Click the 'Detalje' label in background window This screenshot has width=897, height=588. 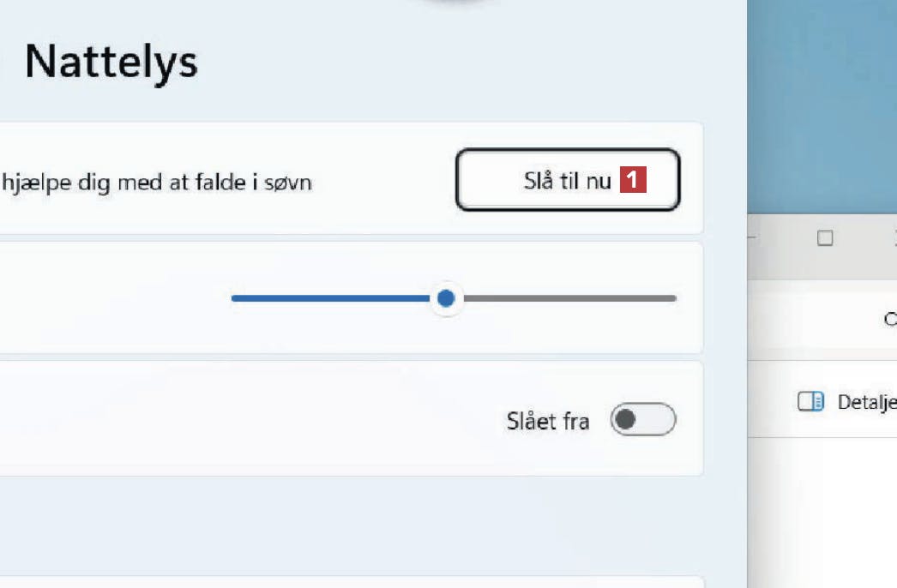coord(867,402)
